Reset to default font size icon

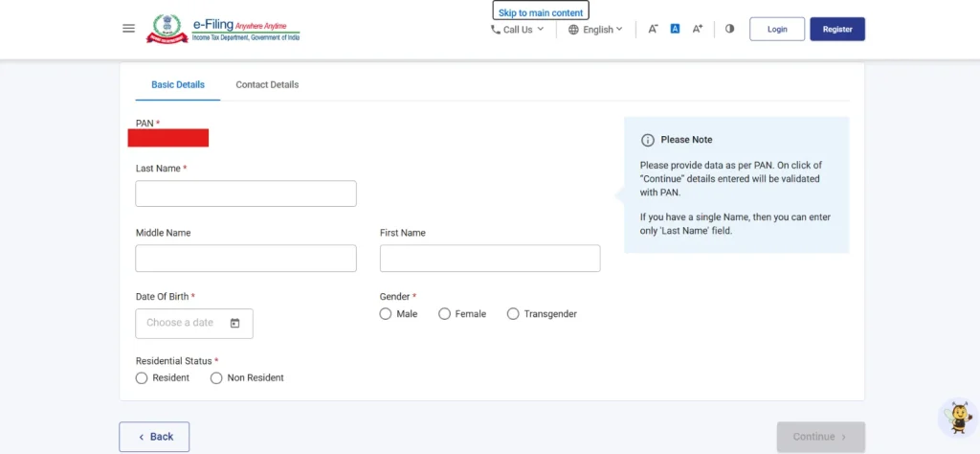pos(675,29)
